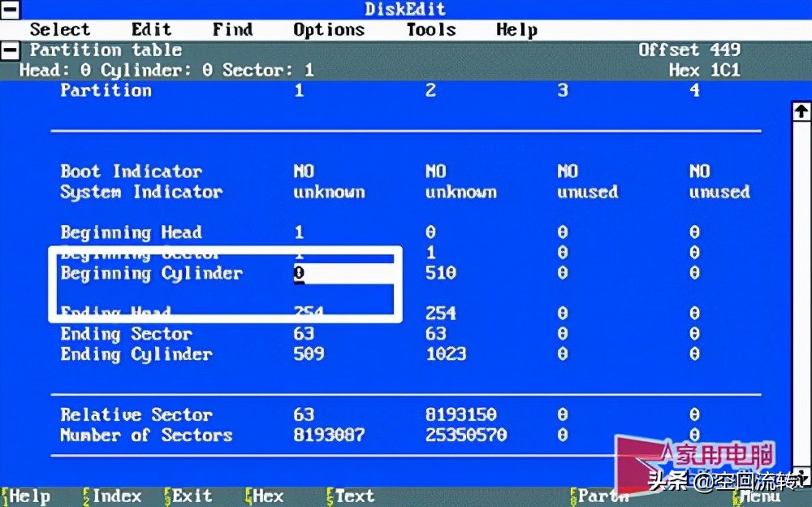Image resolution: width=812 pixels, height=507 pixels.
Task: Open the Find menu
Action: tap(232, 30)
